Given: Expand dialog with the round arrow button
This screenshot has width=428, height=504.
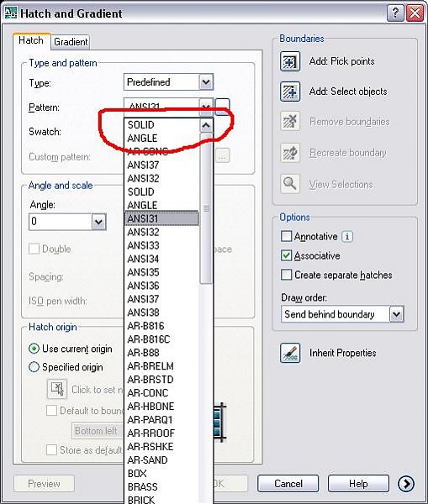Looking at the screenshot, I should [x=406, y=484].
